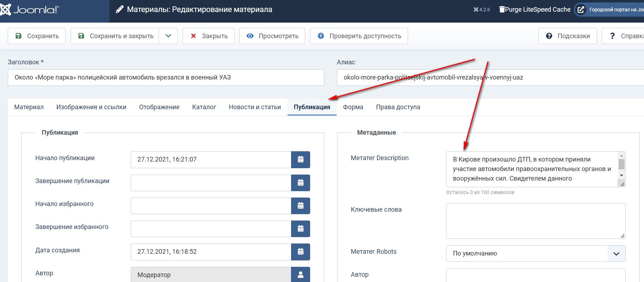The width and height of the screenshot is (644, 282).
Task: Open the Изображения и ссылки tab
Action: click(x=91, y=107)
